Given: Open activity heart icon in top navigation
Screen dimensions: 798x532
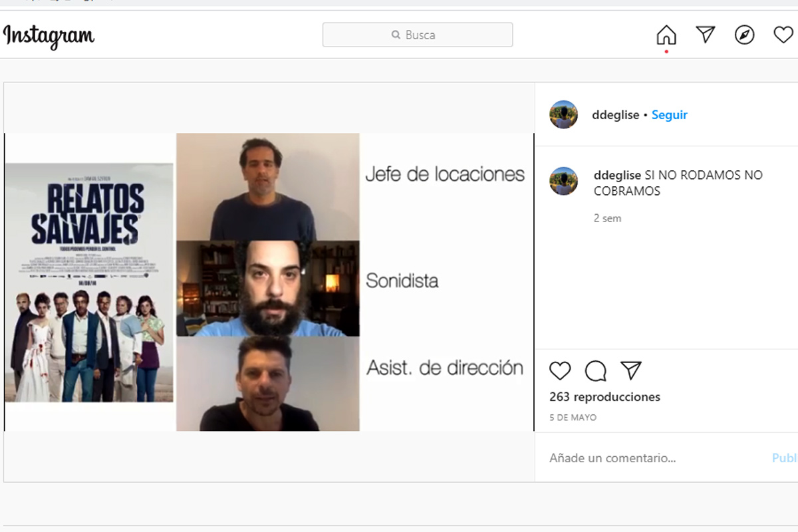Looking at the screenshot, I should pyautogui.click(x=783, y=35).
